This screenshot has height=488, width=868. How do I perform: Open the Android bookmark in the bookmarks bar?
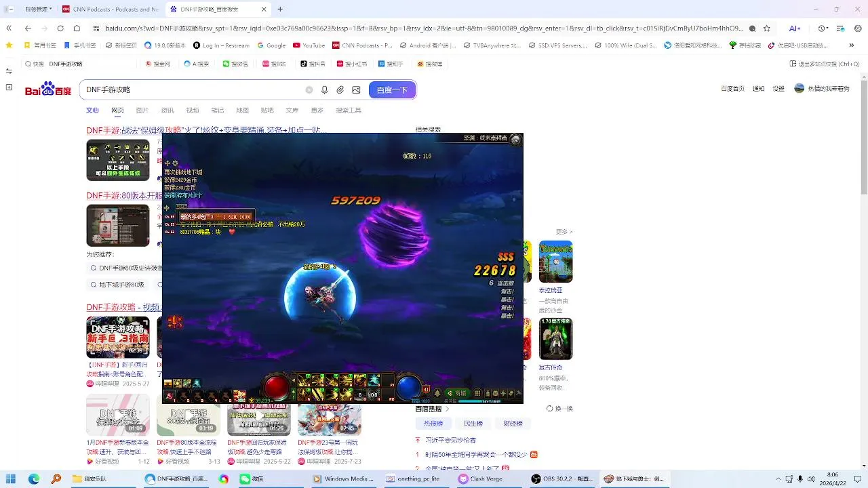tap(427, 45)
